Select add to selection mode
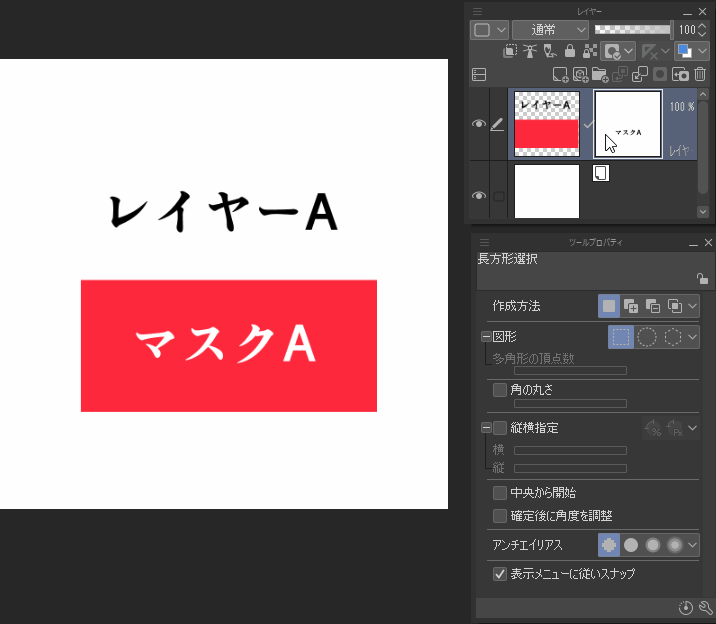This screenshot has width=716, height=624. click(x=631, y=306)
